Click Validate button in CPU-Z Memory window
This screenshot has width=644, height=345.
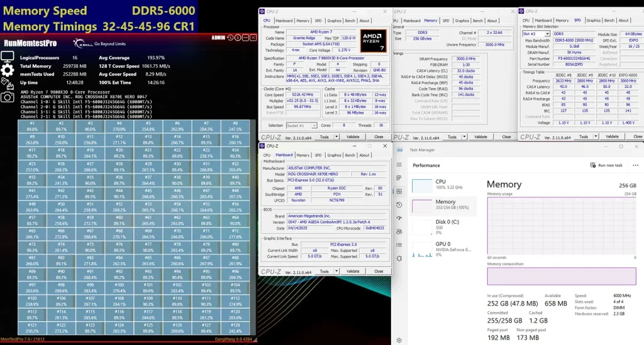pos(480,136)
